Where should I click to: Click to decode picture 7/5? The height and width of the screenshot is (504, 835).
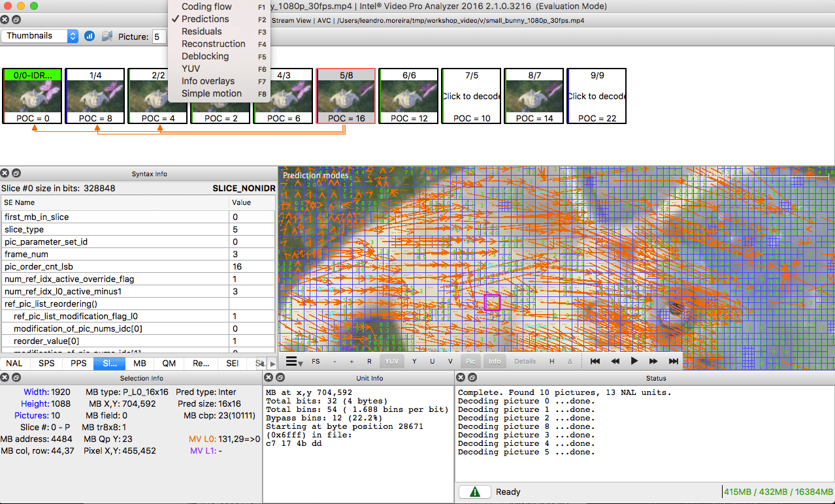coord(470,95)
